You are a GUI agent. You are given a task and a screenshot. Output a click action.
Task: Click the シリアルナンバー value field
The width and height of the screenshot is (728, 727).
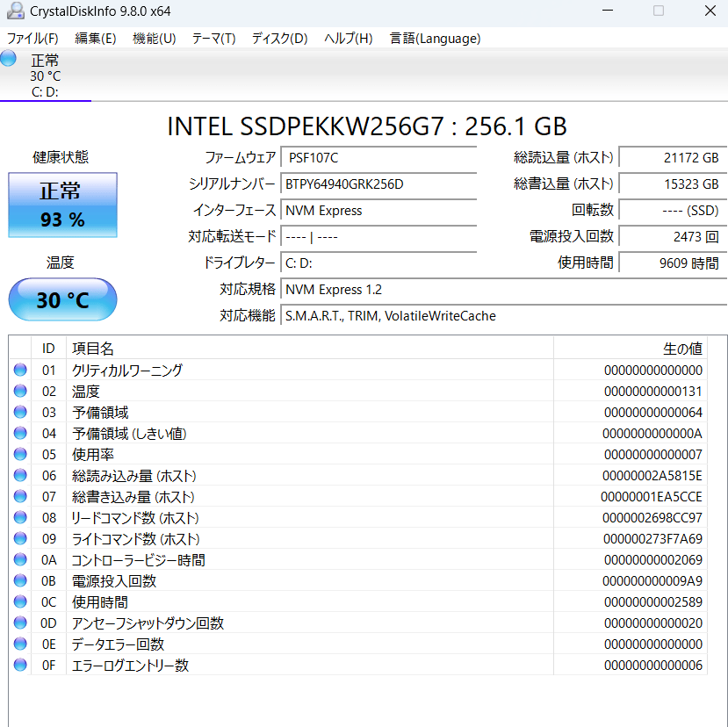378,184
